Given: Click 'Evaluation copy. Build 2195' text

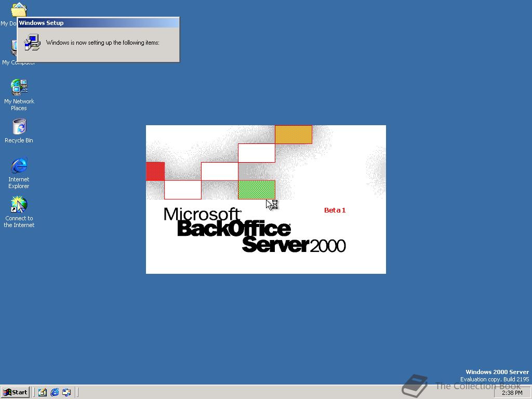Looking at the screenshot, I should click(495, 379).
